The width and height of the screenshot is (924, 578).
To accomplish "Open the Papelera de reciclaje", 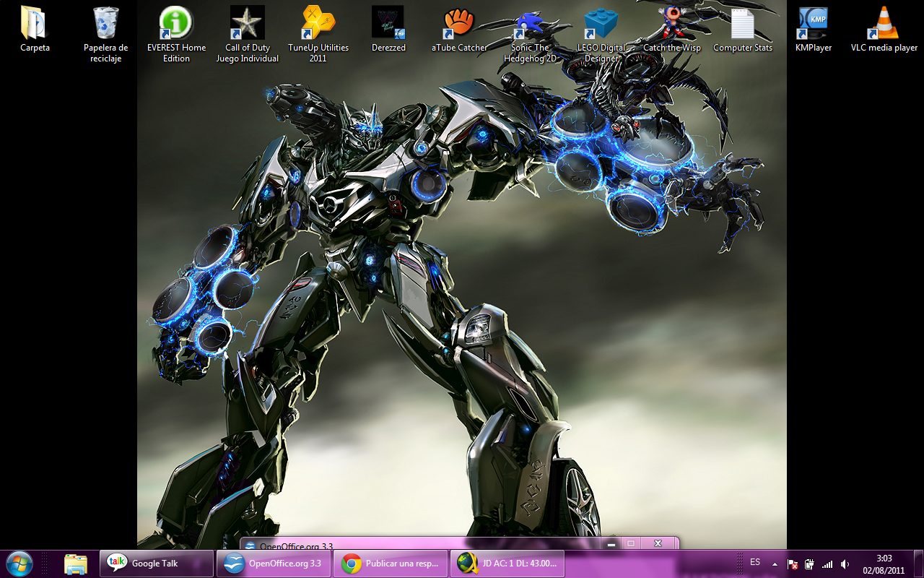I will pos(105,22).
